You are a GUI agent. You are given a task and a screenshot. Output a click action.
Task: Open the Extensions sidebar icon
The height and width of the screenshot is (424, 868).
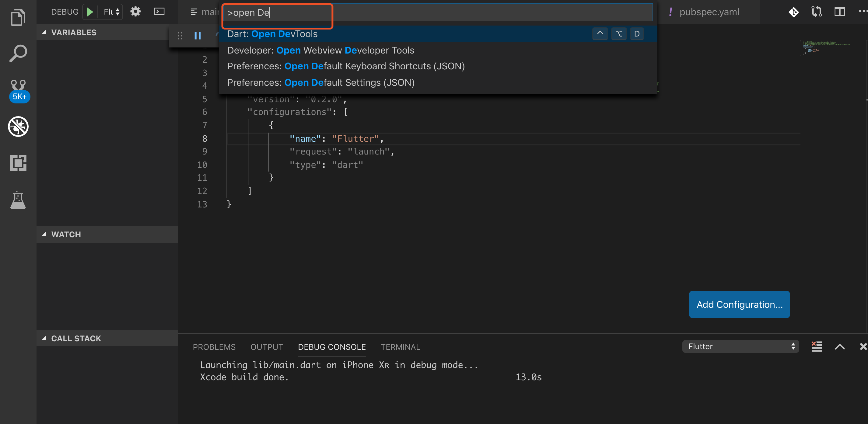click(18, 163)
